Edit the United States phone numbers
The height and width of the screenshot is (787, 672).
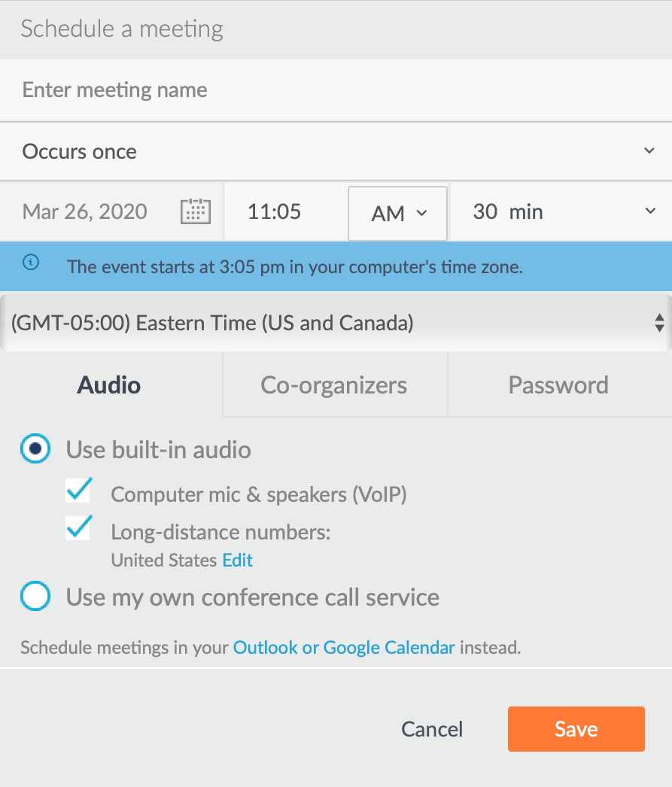point(236,560)
